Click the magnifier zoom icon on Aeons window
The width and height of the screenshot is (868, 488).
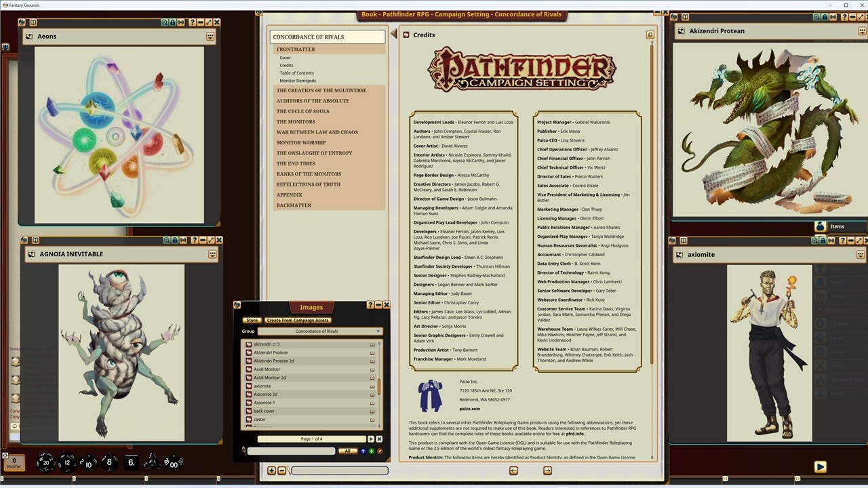point(164,22)
